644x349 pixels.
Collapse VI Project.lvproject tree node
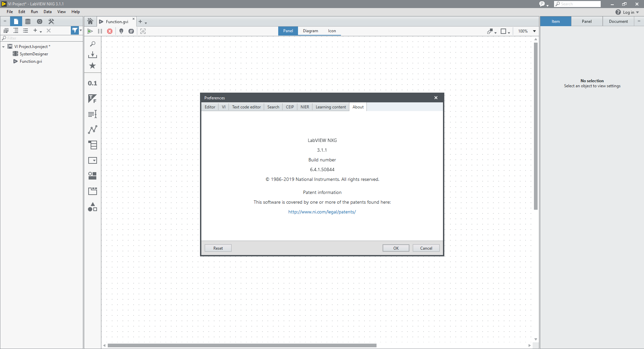pyautogui.click(x=3, y=47)
